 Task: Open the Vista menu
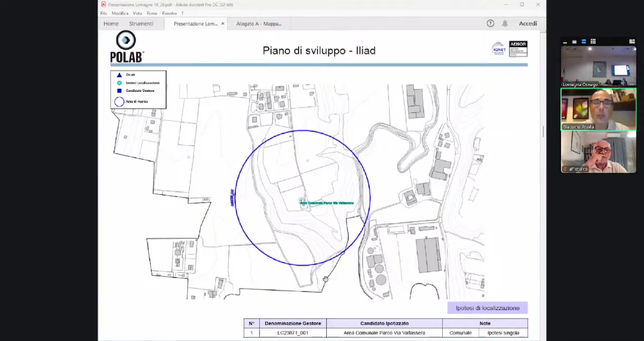137,13
